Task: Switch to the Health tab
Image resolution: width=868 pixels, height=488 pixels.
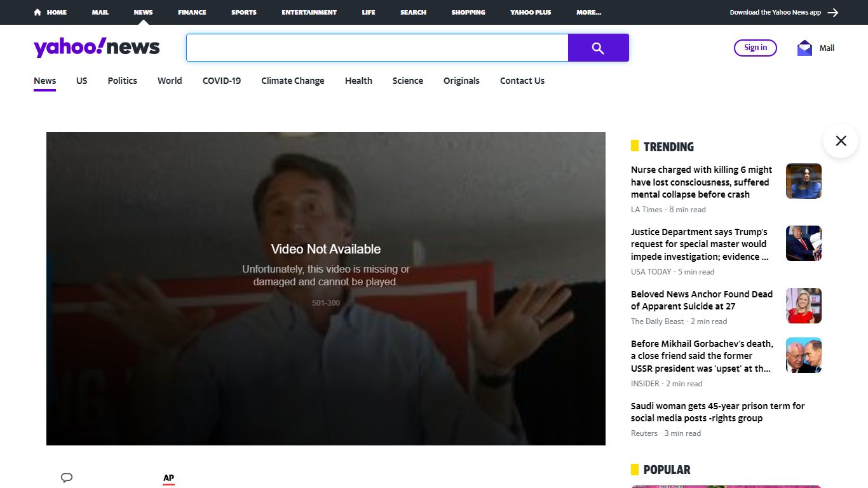Action: click(358, 81)
